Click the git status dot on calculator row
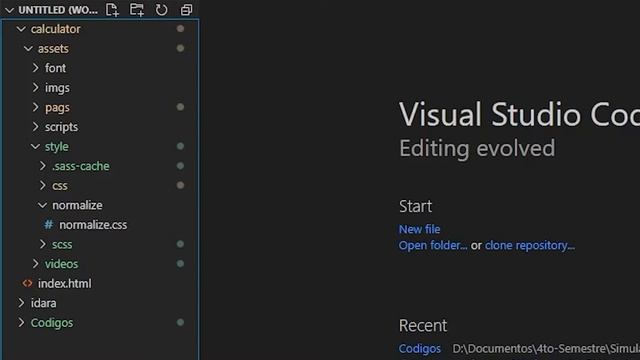The height and width of the screenshot is (360, 640). point(180,29)
